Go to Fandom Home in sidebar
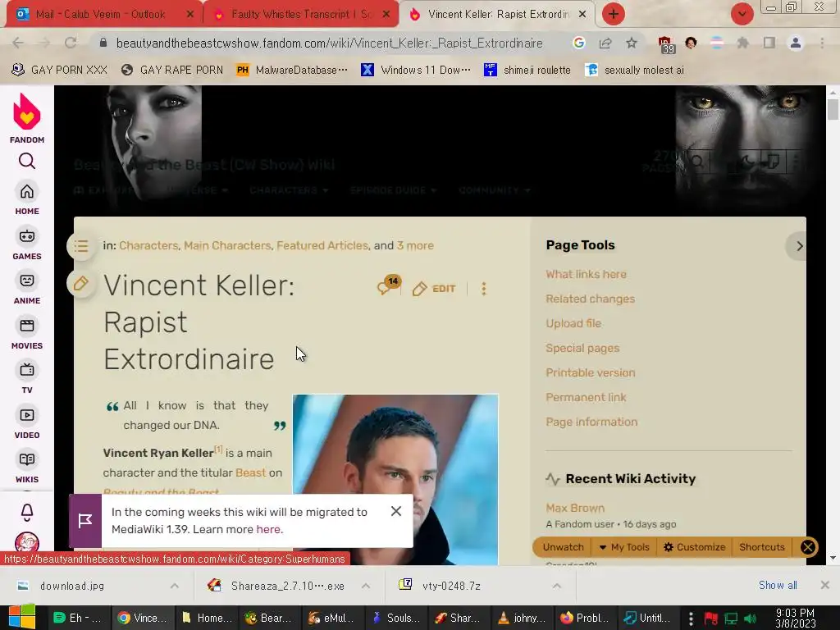The width and height of the screenshot is (840, 630). [27, 199]
